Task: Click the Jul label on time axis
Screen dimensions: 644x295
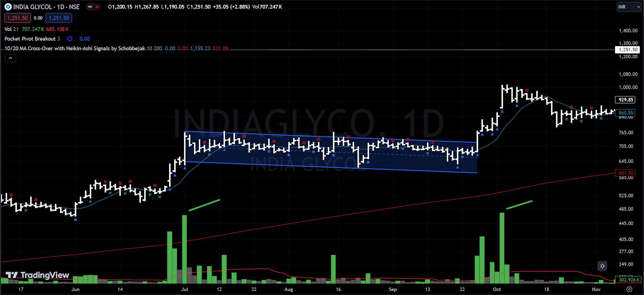Action: pyautogui.click(x=184, y=289)
